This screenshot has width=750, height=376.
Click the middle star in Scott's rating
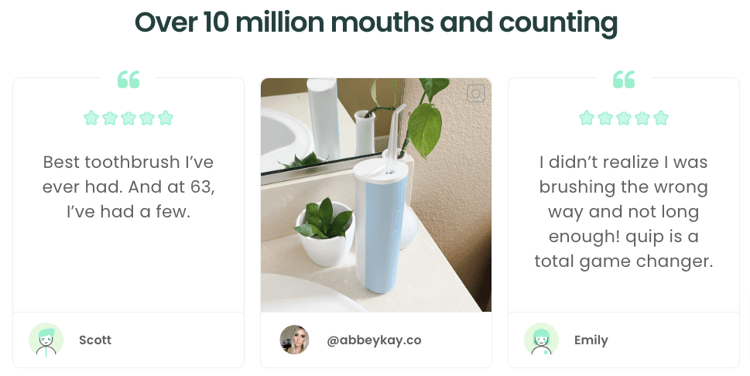pos(128,118)
